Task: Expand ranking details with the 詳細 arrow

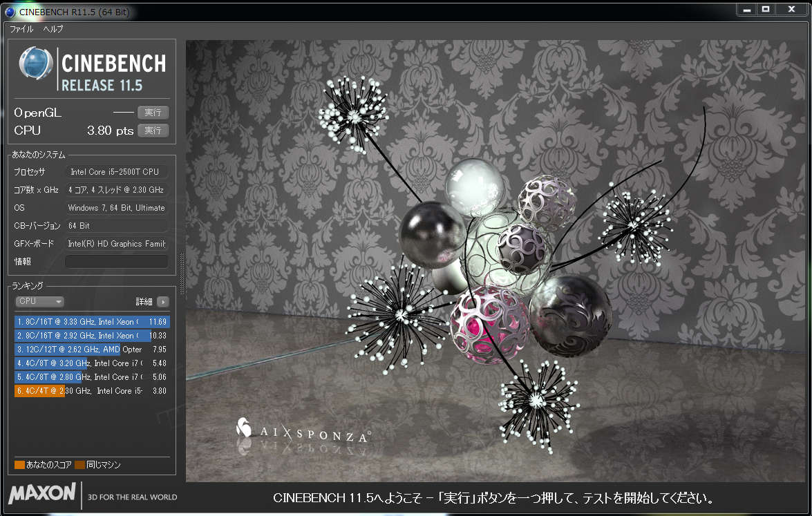Action: [x=162, y=302]
